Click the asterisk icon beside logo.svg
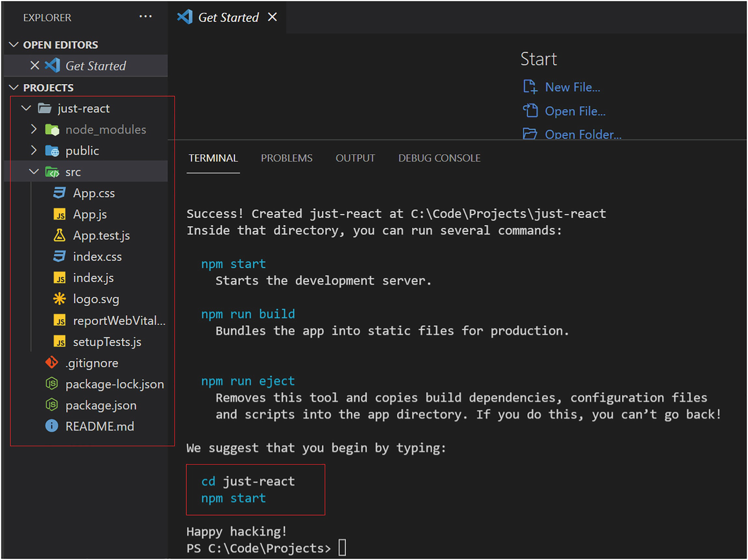The width and height of the screenshot is (748, 560). pos(59,299)
